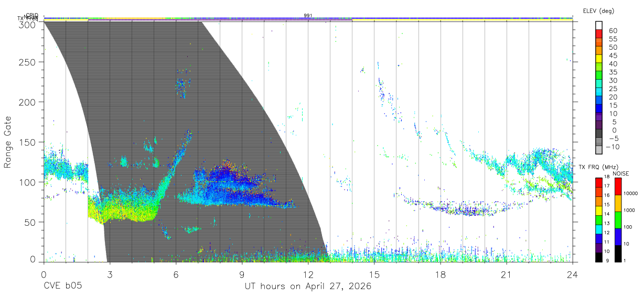Click x-axis tick label '6'
The height and width of the screenshot is (297, 644).
176,275
